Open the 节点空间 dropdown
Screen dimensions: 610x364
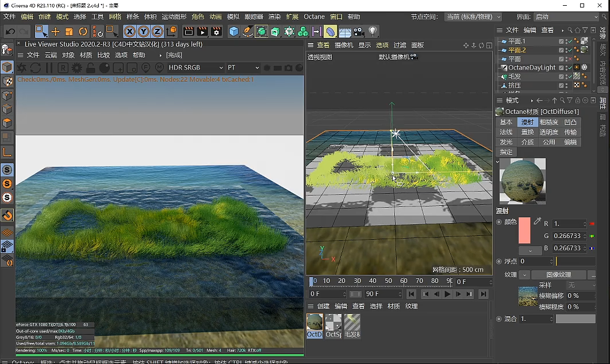pyautogui.click(x=473, y=17)
